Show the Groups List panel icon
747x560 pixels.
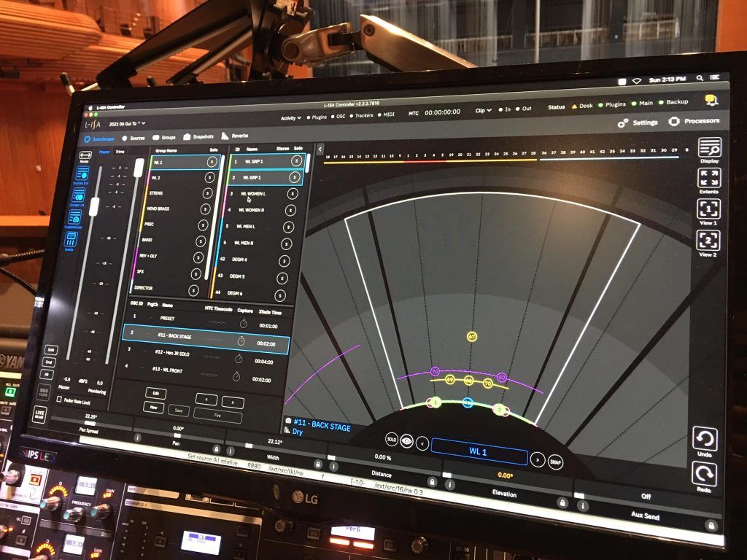(x=77, y=195)
